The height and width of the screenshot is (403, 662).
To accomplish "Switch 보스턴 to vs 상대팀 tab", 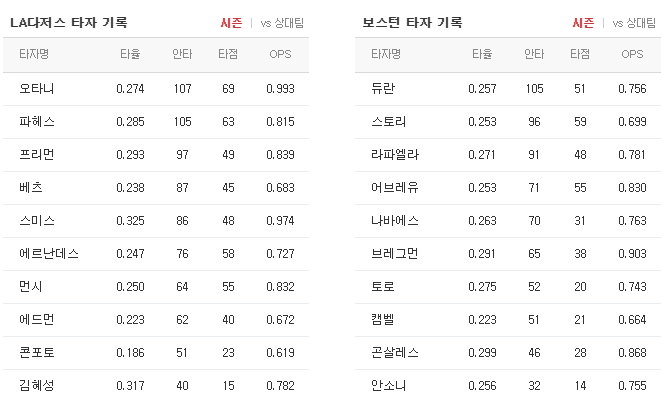I will pos(634,23).
